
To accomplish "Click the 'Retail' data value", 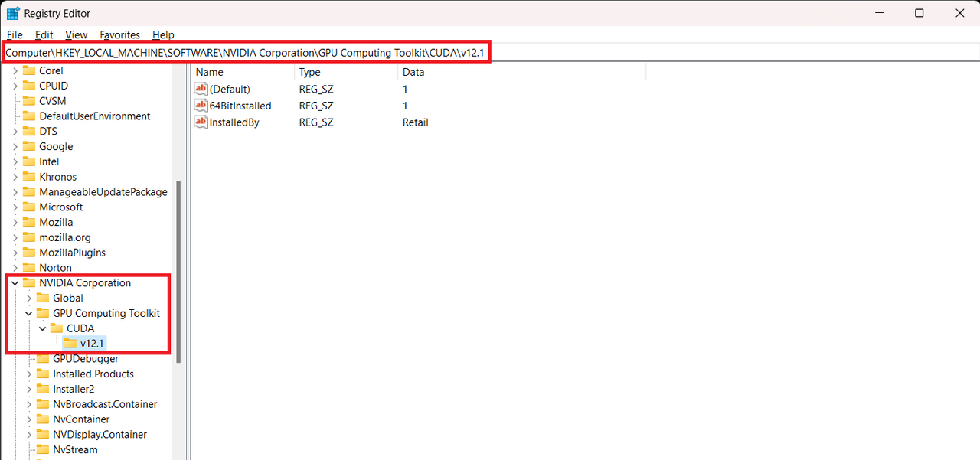I will click(416, 122).
